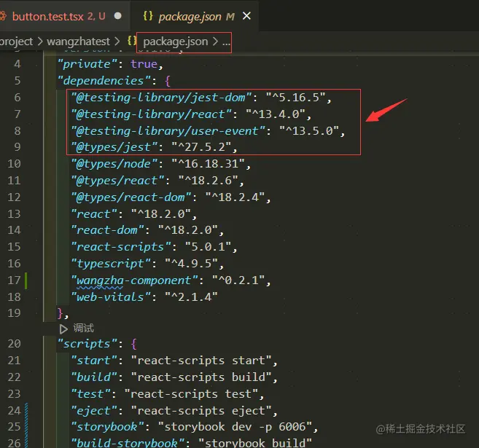Image resolution: width=479 pixels, height=448 pixels.
Task: Click "react-scripts eject" value
Action: pos(201,411)
